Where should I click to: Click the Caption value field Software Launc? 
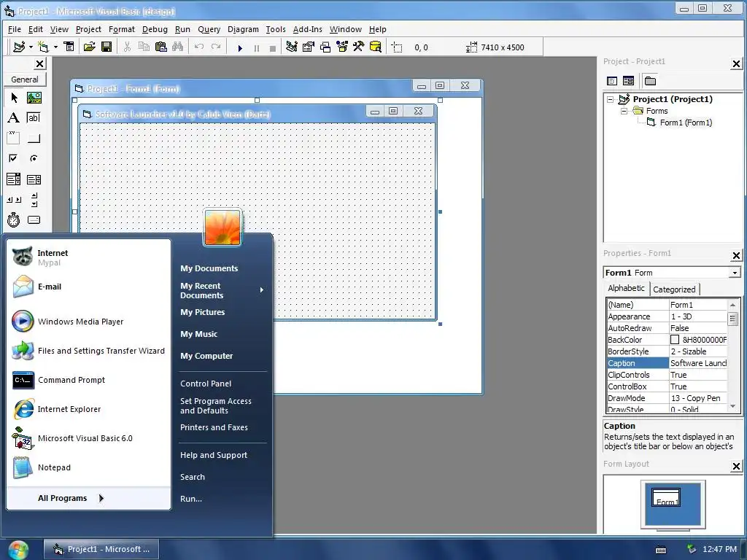click(698, 363)
